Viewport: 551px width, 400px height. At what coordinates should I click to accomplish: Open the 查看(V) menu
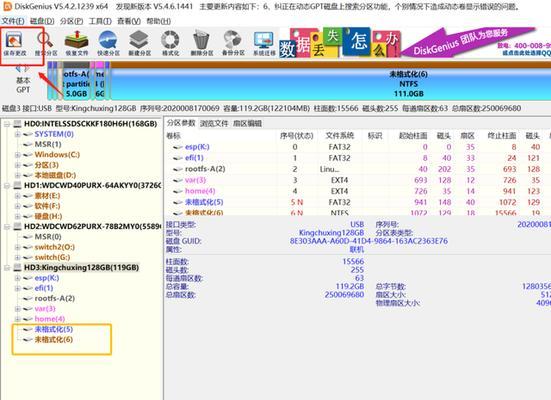pos(129,21)
